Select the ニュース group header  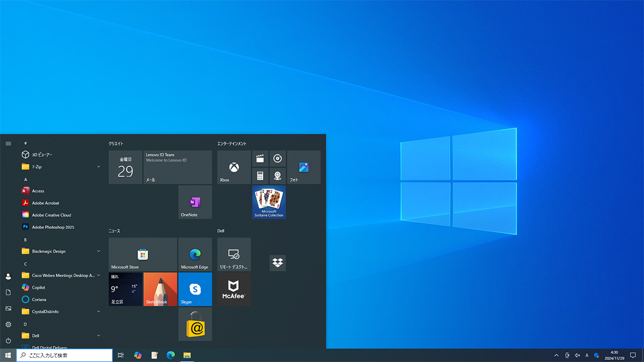click(x=114, y=231)
